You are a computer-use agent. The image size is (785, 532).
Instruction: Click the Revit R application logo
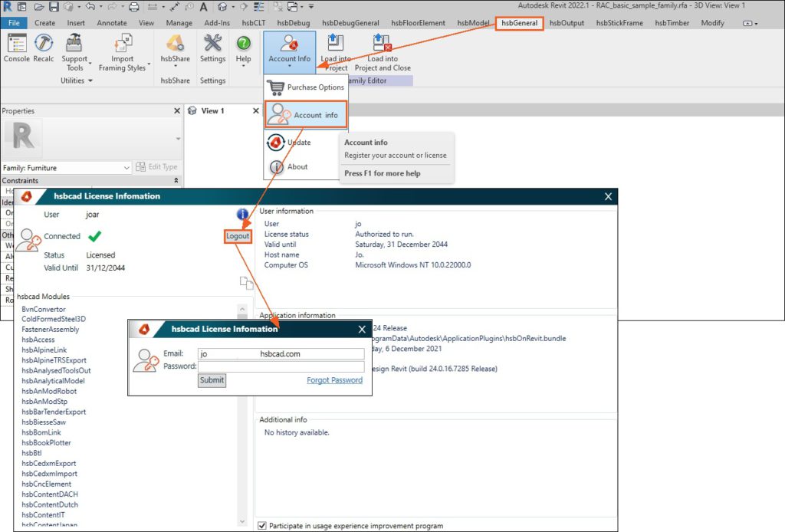click(7, 7)
